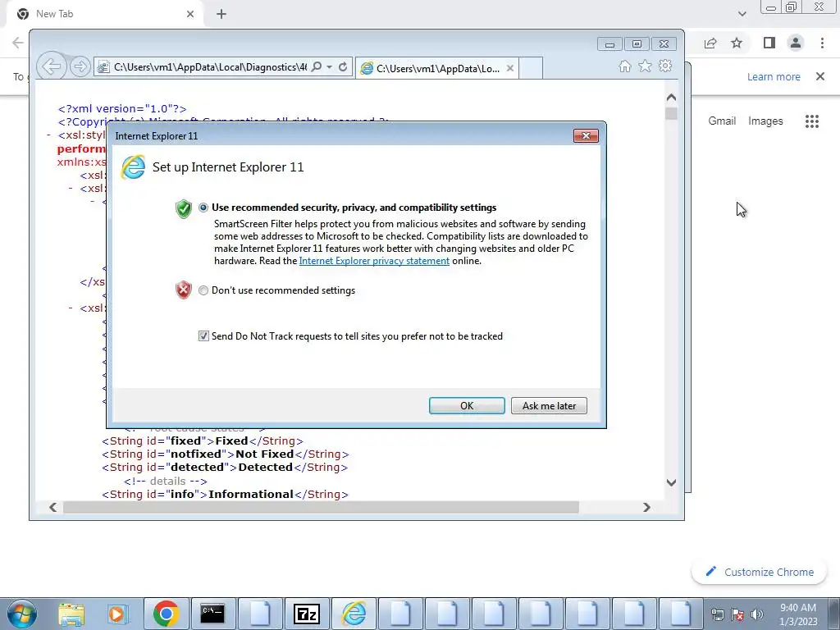Click left arrow of IE horizontal scrollbar
The image size is (840, 630).
point(52,507)
